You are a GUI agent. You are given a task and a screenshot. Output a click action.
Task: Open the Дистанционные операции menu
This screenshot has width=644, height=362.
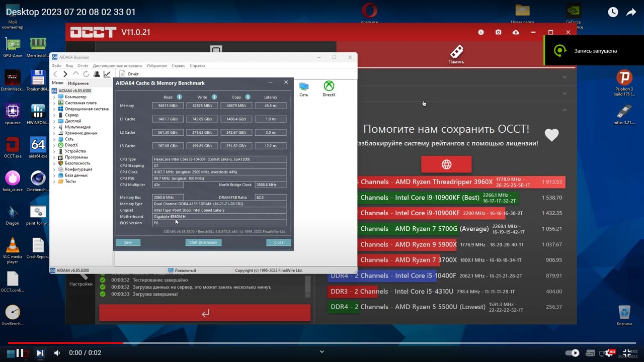(x=118, y=66)
